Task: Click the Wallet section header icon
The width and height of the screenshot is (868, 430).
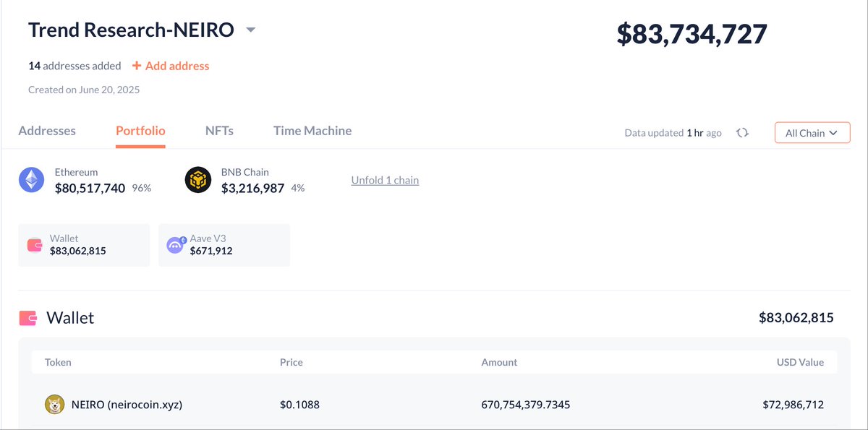Action: point(28,318)
